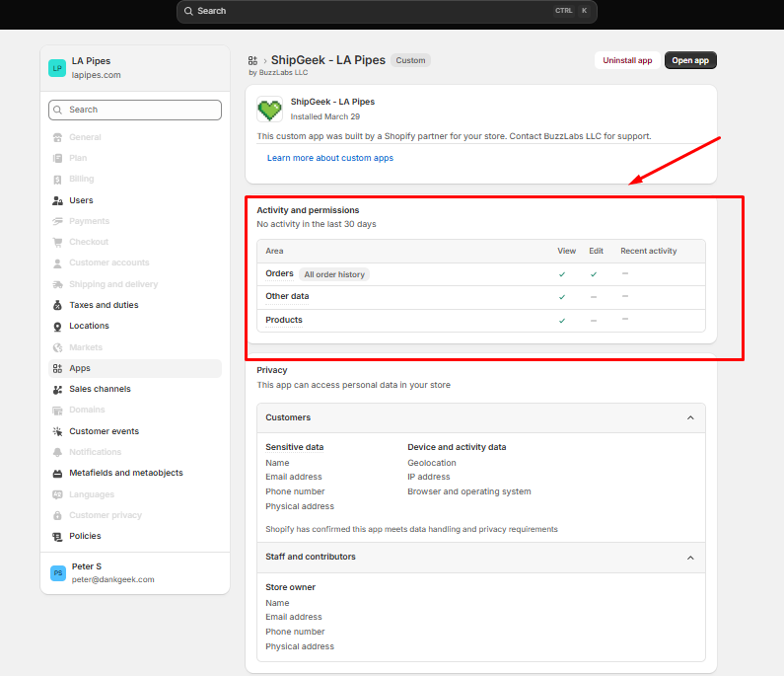Click the View checkmark in Other data row
Image resolution: width=784 pixels, height=676 pixels.
tap(562, 297)
